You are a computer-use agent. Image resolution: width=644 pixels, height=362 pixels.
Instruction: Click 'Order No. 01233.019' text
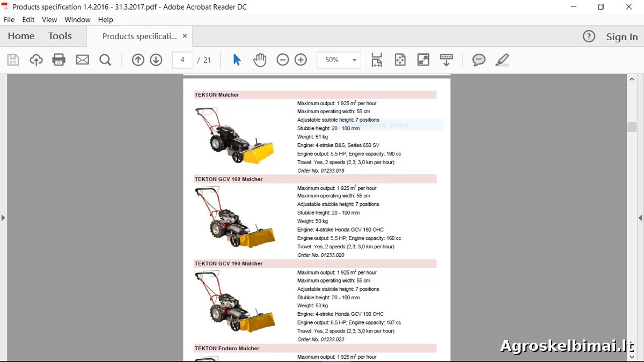point(321,171)
